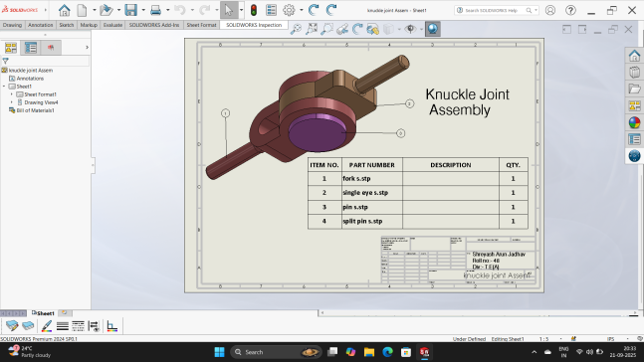Switch to the Markup ribbon tab
Viewport: 644px width, 362px height.
pos(89,25)
